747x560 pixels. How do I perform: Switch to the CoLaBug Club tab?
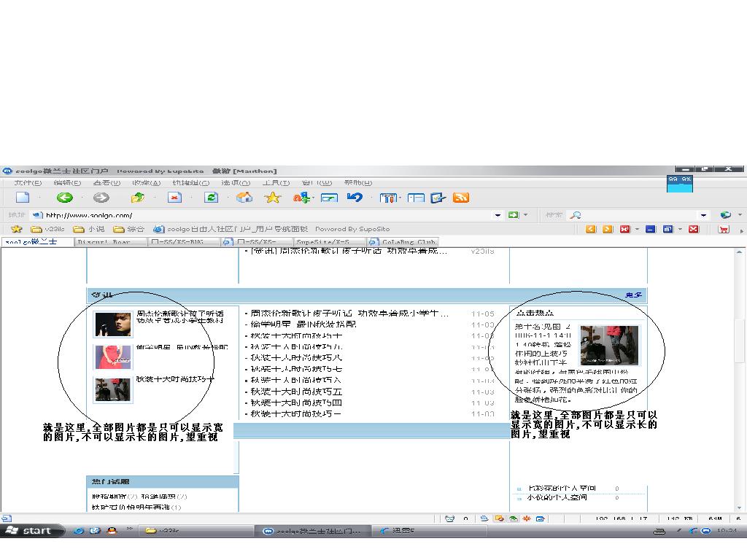click(403, 242)
